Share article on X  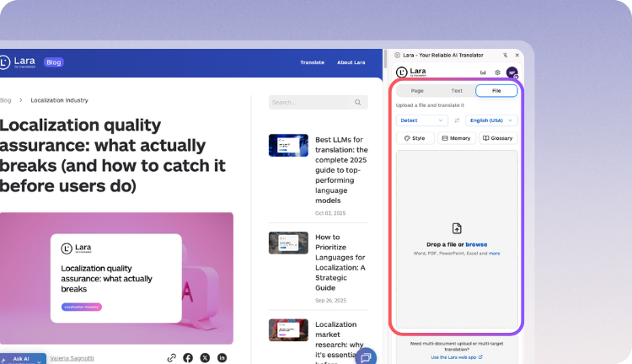point(205,358)
